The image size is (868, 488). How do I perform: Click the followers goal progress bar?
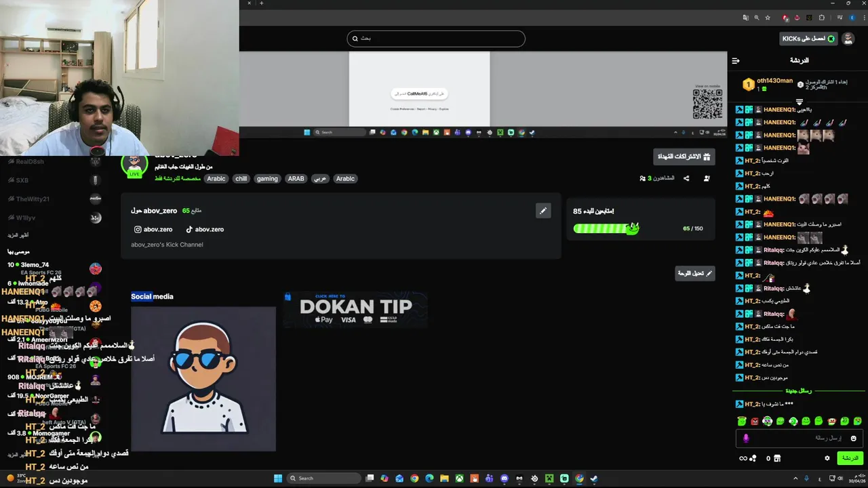pyautogui.click(x=606, y=228)
